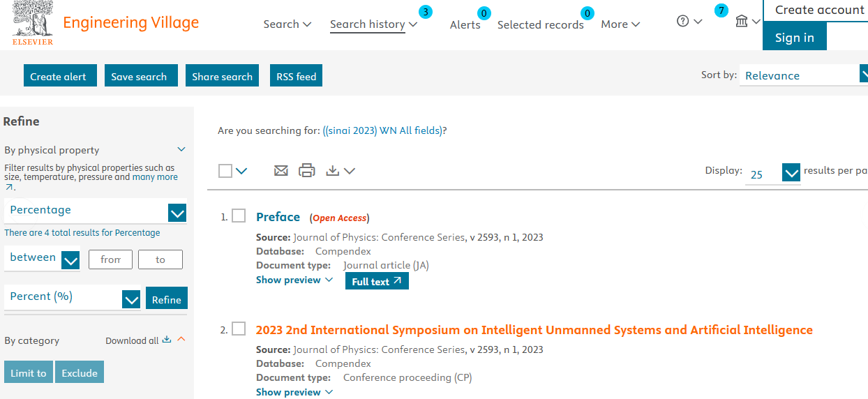The image size is (868, 399).
Task: Click the Exclude button
Action: tap(80, 372)
